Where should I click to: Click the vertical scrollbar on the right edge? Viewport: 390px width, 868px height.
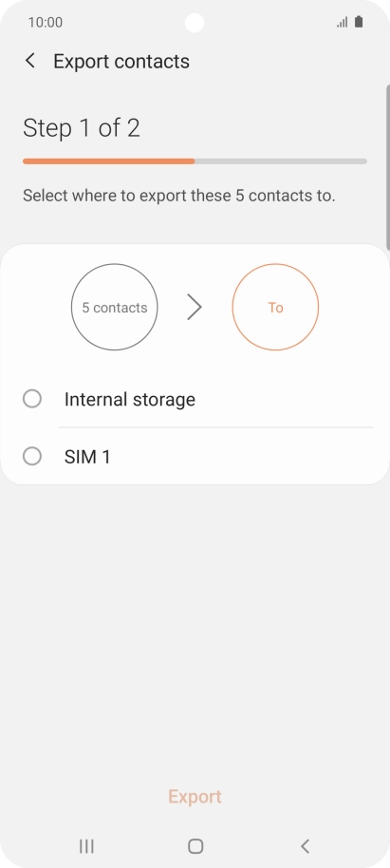[x=388, y=167]
